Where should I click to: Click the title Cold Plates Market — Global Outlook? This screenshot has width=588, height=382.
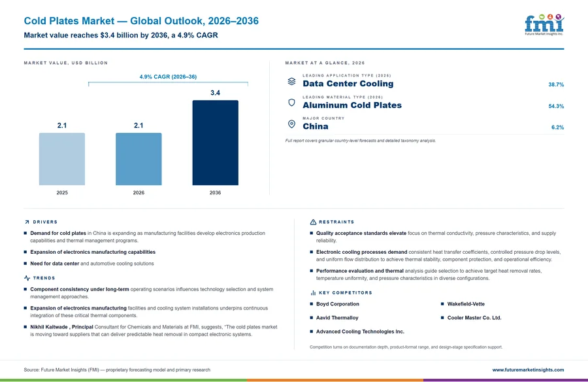click(141, 21)
